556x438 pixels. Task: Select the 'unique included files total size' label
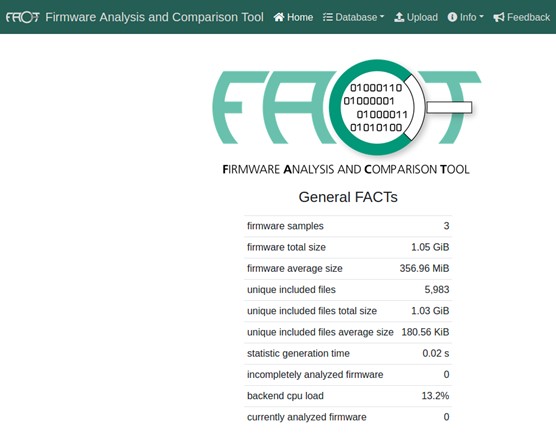coord(312,311)
